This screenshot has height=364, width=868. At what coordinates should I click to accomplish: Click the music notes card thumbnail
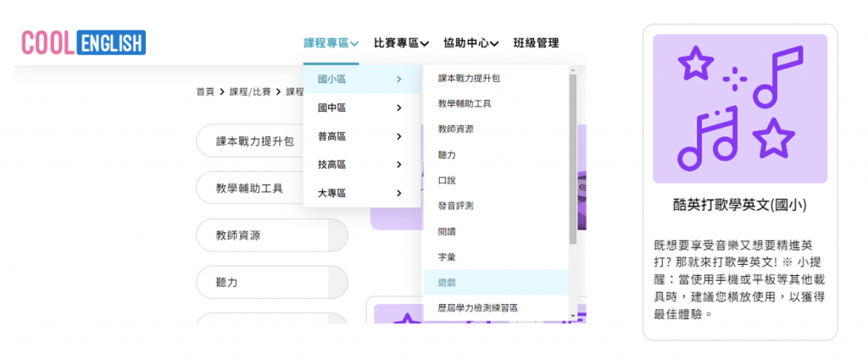(740, 109)
